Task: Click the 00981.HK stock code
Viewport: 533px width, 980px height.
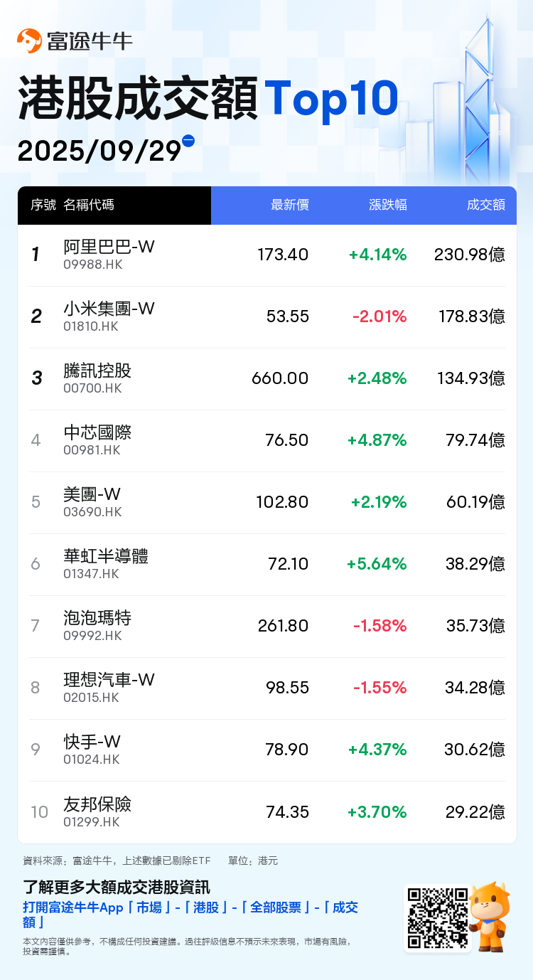Action: coord(92,450)
